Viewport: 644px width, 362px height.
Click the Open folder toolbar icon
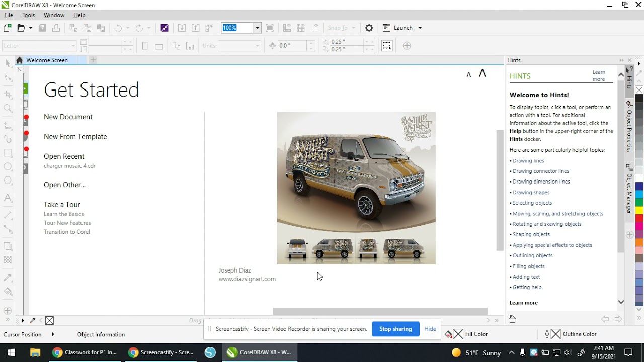(21, 28)
